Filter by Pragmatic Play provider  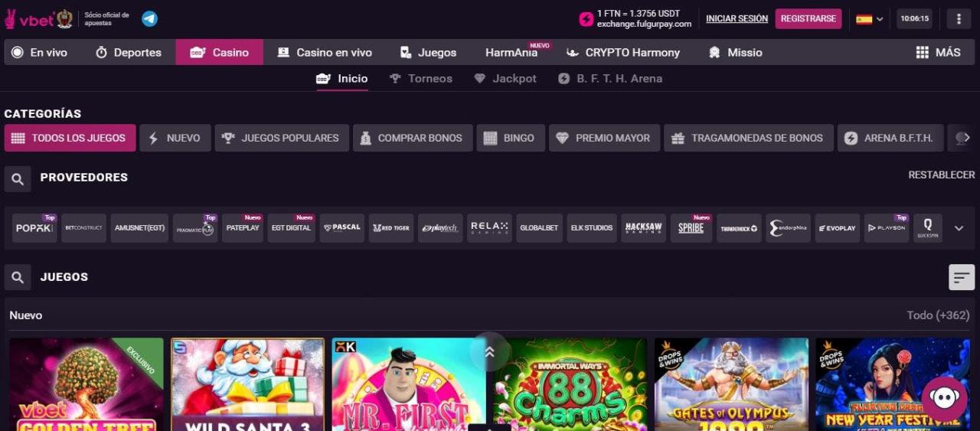tap(195, 228)
